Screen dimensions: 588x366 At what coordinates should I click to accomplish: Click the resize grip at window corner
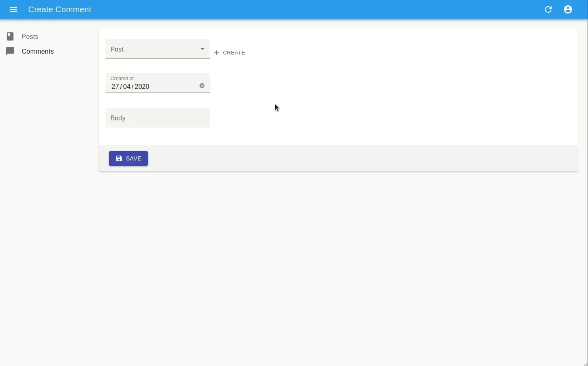click(585, 363)
